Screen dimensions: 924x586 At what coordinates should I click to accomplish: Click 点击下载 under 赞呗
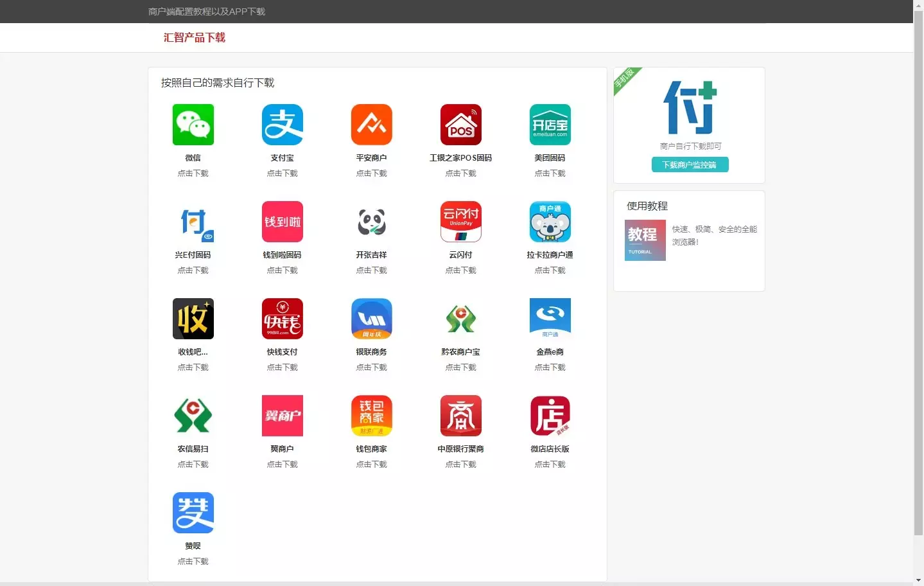[193, 562]
